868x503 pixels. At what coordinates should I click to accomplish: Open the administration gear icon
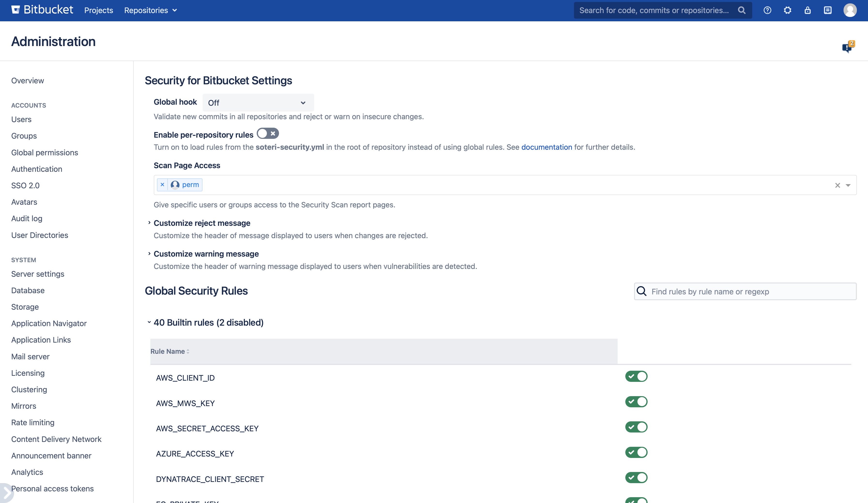(x=787, y=10)
